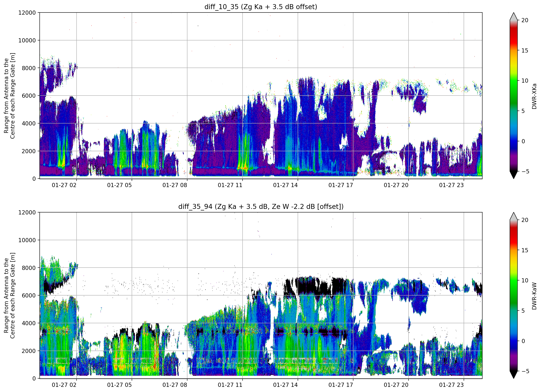
Task: Click the bottom colorbar tick label 20
Action: [525, 220]
